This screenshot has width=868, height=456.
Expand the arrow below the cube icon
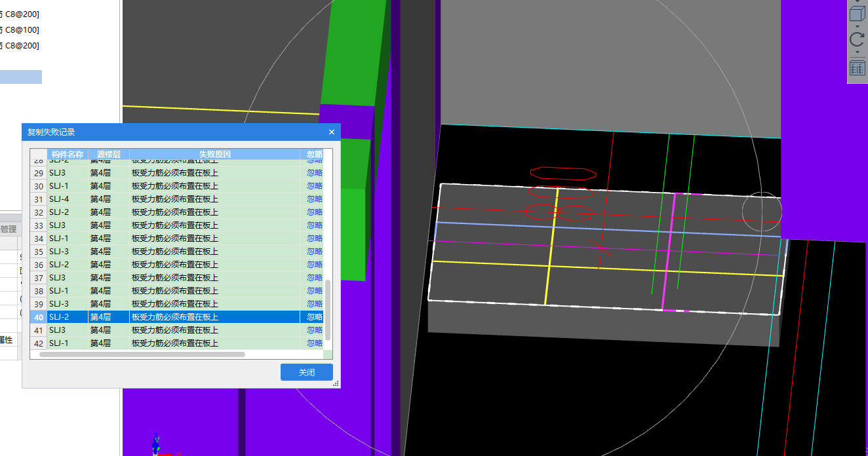(x=857, y=26)
